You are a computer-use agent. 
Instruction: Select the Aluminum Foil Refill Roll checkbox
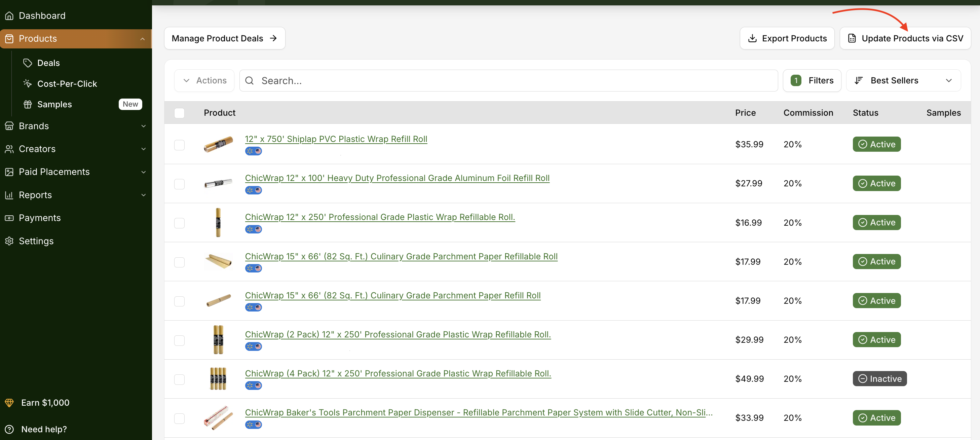click(x=179, y=184)
